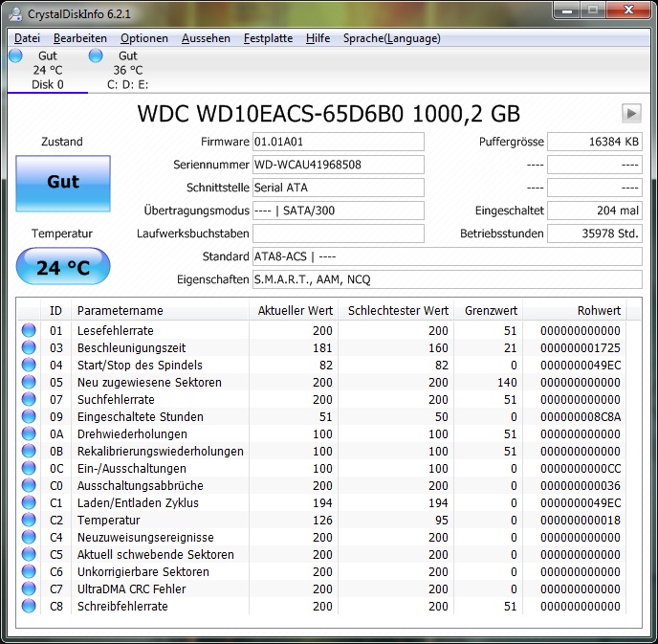
Task: Click the Grenzwert column header
Action: coord(489,311)
